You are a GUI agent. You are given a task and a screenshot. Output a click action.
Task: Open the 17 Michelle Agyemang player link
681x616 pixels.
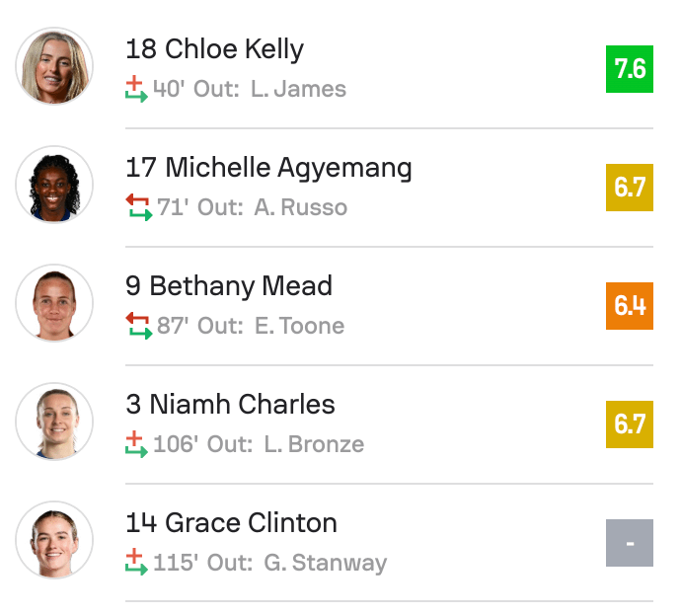(268, 168)
